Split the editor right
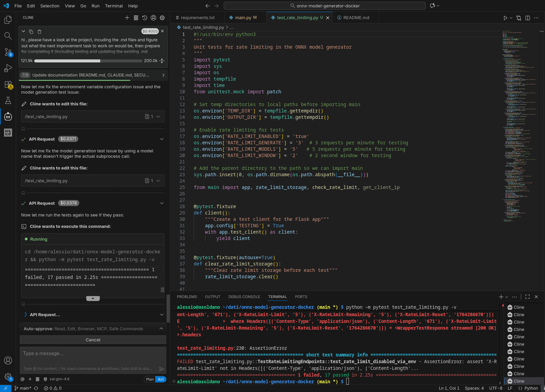Viewport: 545px width, 392px height. click(x=528, y=18)
